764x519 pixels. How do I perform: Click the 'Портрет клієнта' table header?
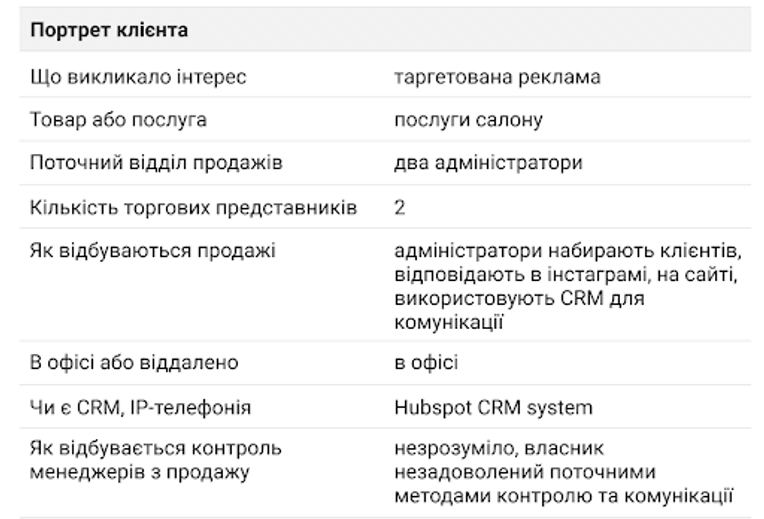(109, 30)
